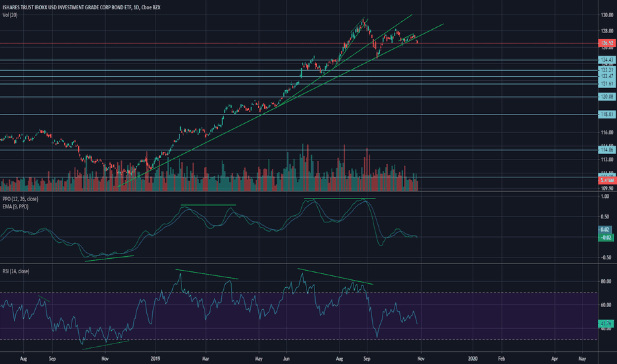
Task: Click the 124.43 price level label
Action: [606, 60]
